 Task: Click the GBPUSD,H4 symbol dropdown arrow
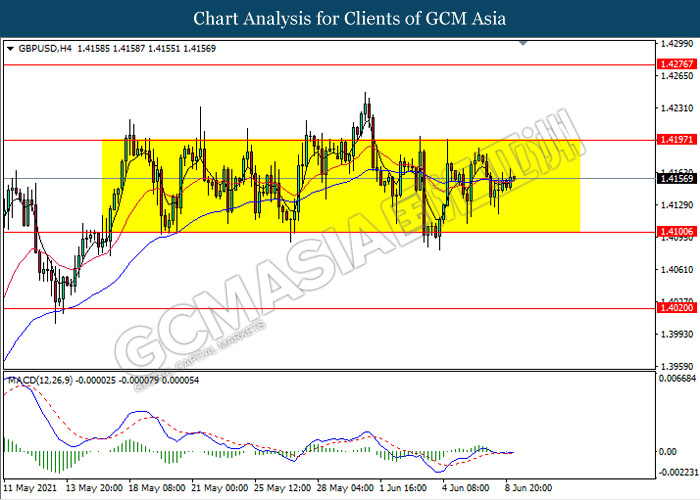pos(11,49)
